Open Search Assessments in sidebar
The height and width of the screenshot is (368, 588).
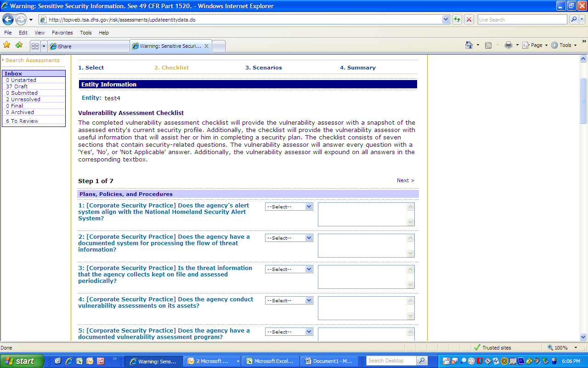33,60
